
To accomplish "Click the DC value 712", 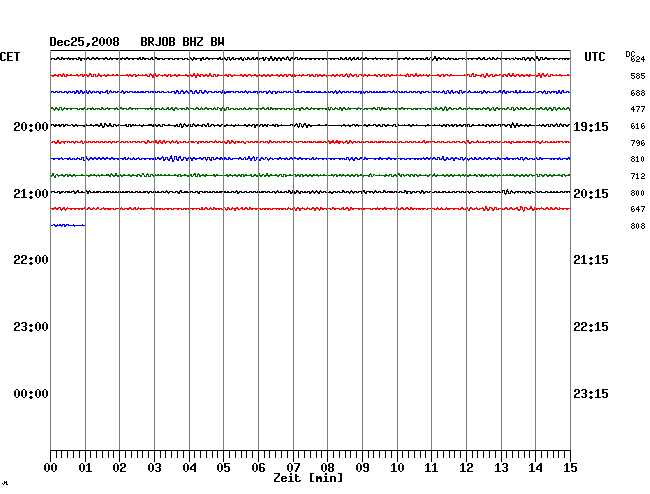I will (638, 176).
